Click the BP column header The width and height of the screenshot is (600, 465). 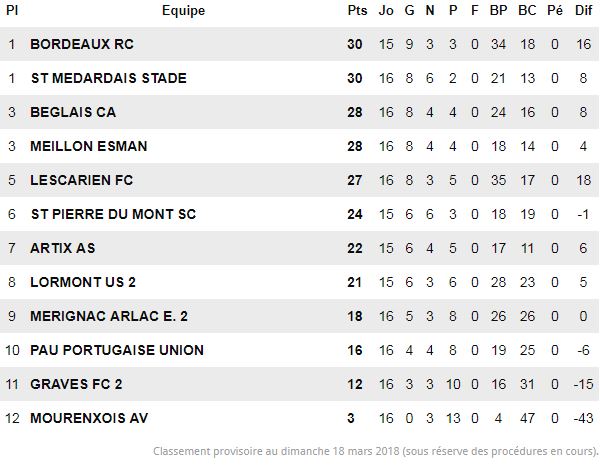pos(499,10)
